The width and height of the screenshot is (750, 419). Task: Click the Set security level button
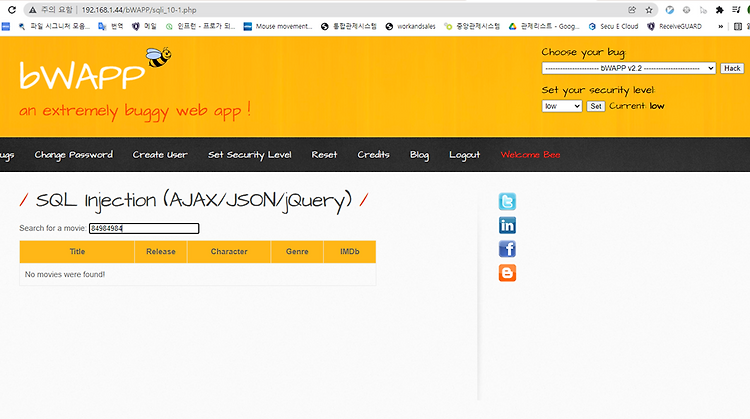(596, 106)
